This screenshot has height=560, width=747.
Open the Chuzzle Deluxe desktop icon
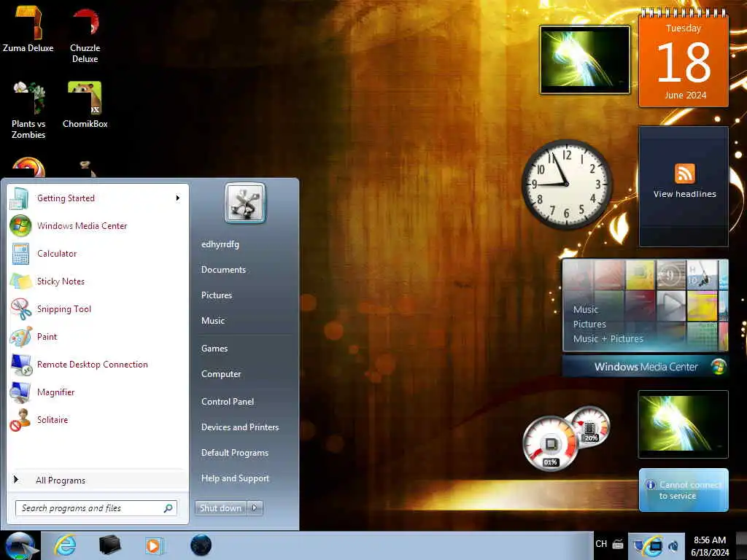[x=85, y=34]
